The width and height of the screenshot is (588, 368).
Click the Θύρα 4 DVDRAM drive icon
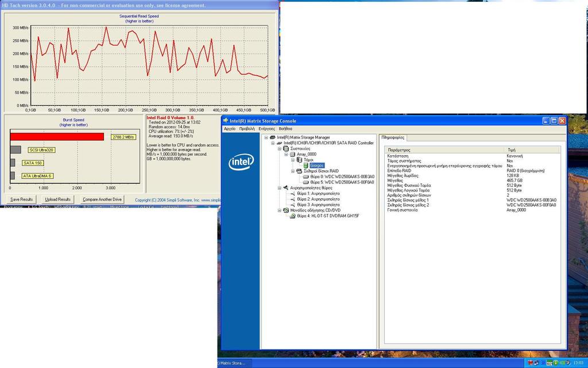pyautogui.click(x=293, y=216)
